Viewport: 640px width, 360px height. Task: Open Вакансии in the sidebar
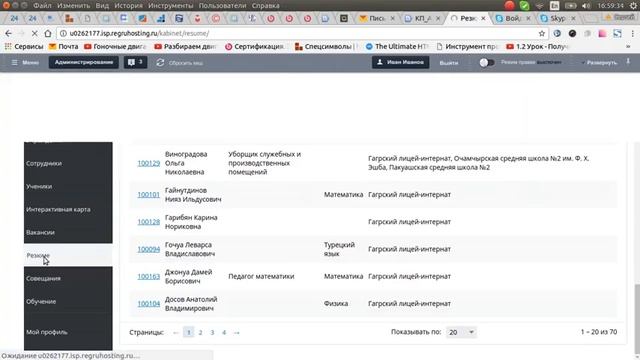(68, 232)
